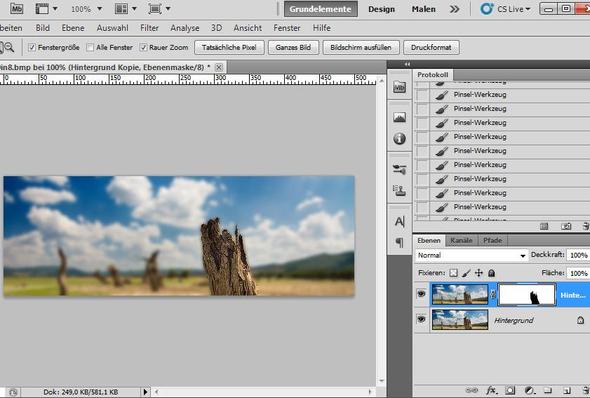
Task: Create a new layer with the page icon
Action: [x=567, y=390]
